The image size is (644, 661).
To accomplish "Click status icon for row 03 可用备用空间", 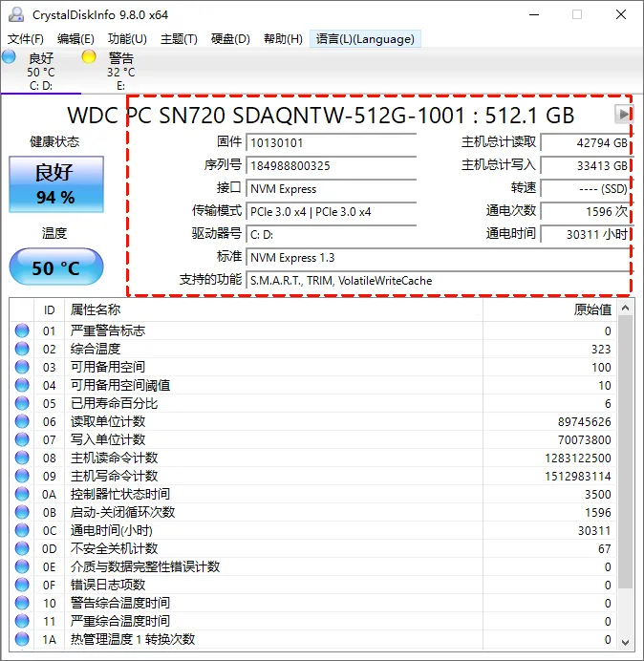I will 22,367.
